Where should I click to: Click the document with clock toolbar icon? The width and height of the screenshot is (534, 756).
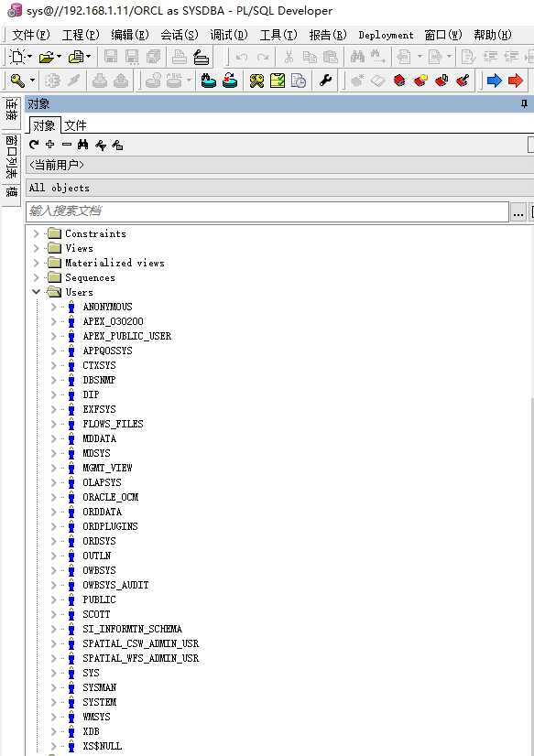coord(300,80)
